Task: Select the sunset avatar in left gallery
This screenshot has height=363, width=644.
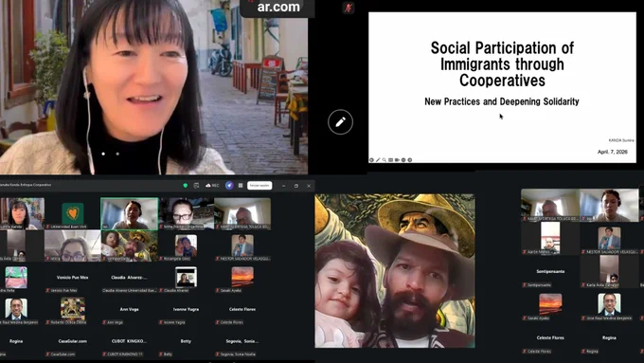Action: click(x=242, y=277)
